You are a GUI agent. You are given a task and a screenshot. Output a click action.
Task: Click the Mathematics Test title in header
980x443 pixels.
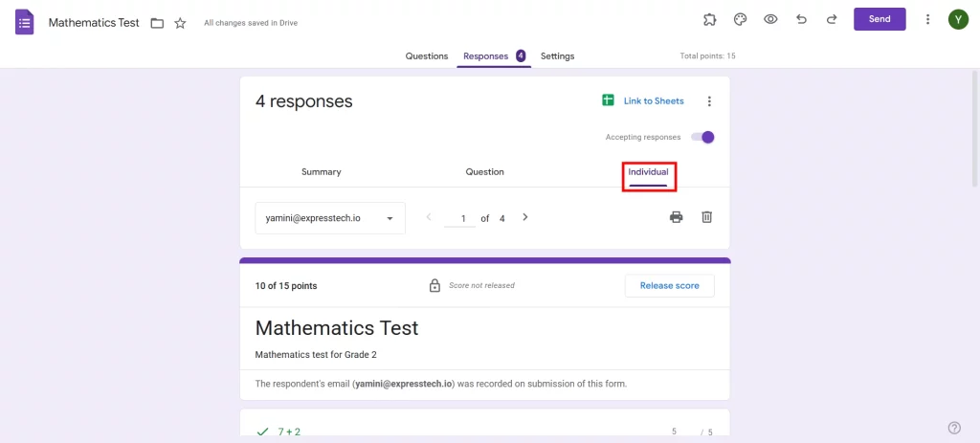[94, 23]
